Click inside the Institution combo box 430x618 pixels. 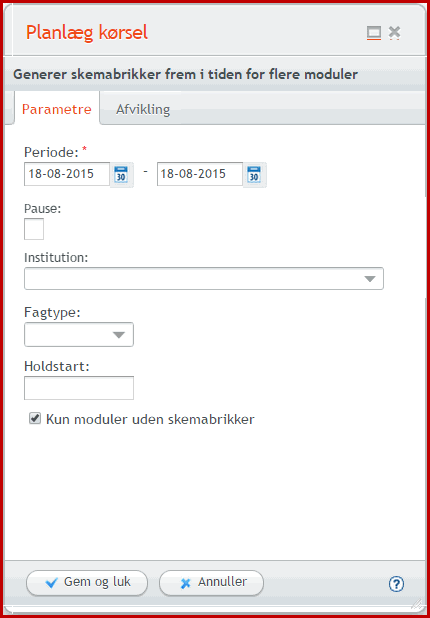point(204,279)
